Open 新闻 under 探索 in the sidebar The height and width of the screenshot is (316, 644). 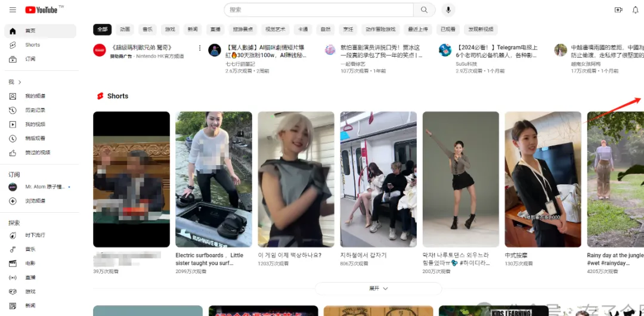click(41, 306)
